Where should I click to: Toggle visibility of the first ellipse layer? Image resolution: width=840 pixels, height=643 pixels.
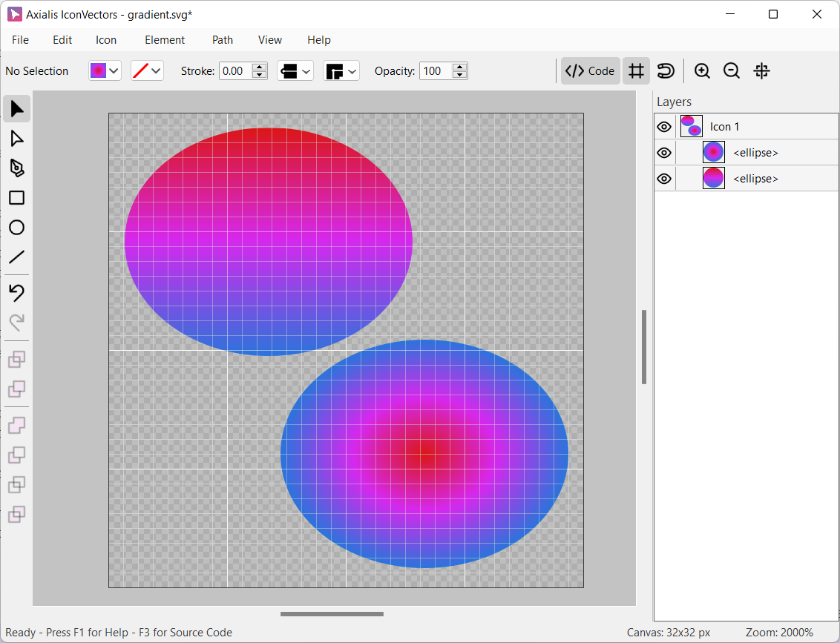point(664,153)
